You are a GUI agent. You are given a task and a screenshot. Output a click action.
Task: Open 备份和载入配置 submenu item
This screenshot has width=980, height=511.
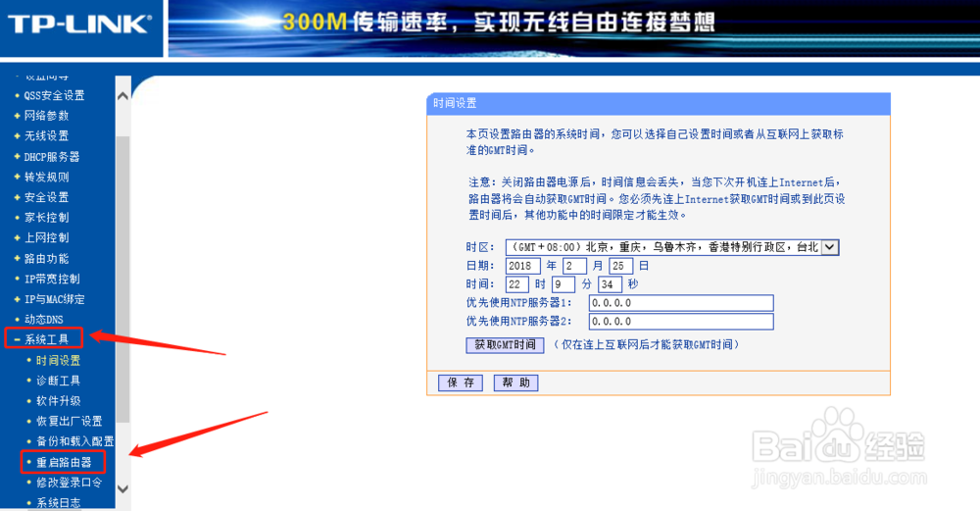[75, 441]
